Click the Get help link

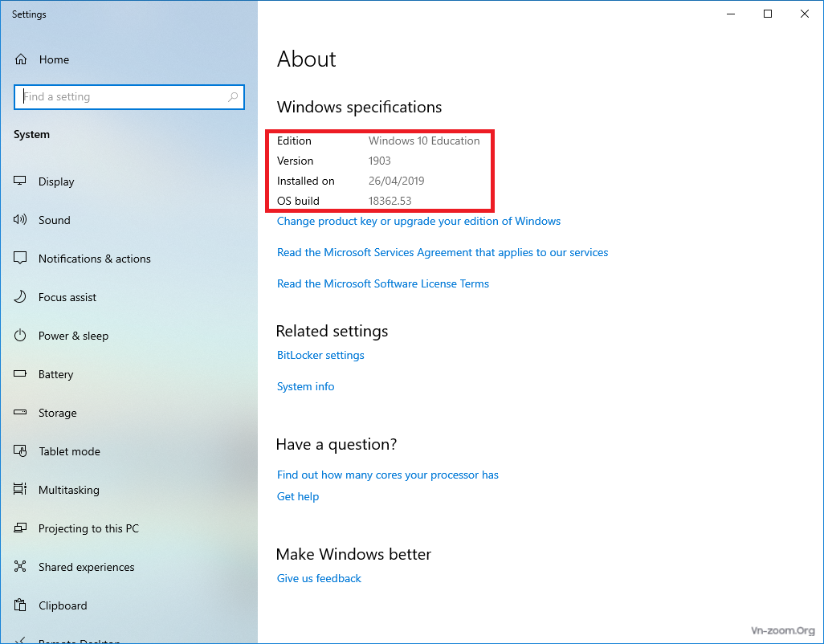coord(297,496)
